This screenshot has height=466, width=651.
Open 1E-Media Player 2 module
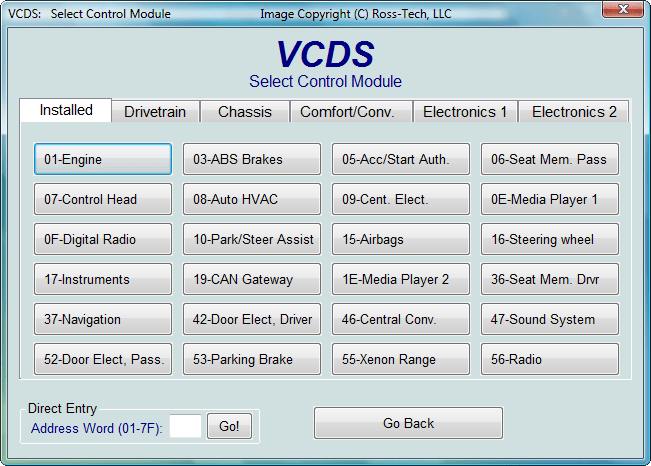point(401,279)
